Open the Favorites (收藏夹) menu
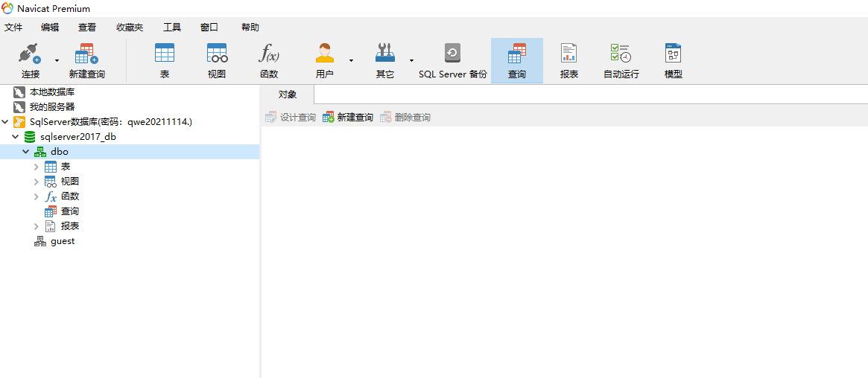This screenshot has width=868, height=378. click(130, 27)
